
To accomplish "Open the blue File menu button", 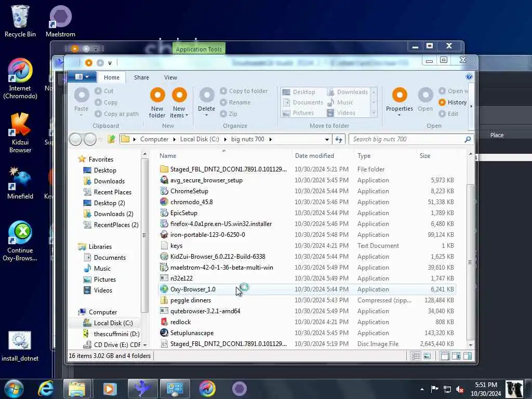I will click(x=82, y=77).
